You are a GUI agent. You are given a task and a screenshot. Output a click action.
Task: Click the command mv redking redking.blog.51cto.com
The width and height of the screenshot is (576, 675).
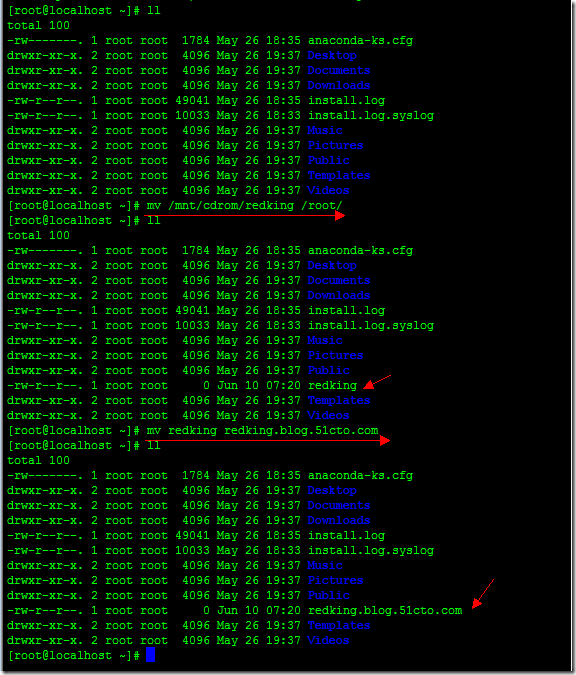click(262, 430)
